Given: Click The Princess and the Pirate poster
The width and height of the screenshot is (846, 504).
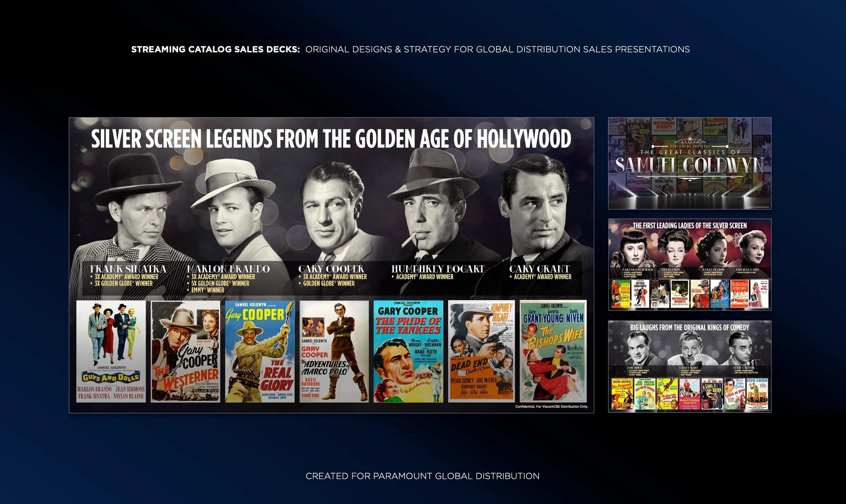Looking at the screenshot, I should [x=622, y=394].
